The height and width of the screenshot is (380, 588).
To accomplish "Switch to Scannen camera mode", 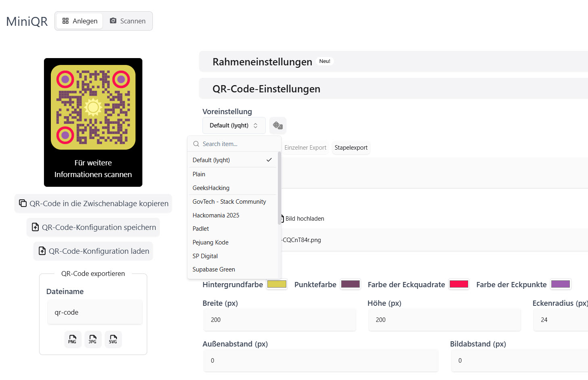I will pyautogui.click(x=127, y=21).
